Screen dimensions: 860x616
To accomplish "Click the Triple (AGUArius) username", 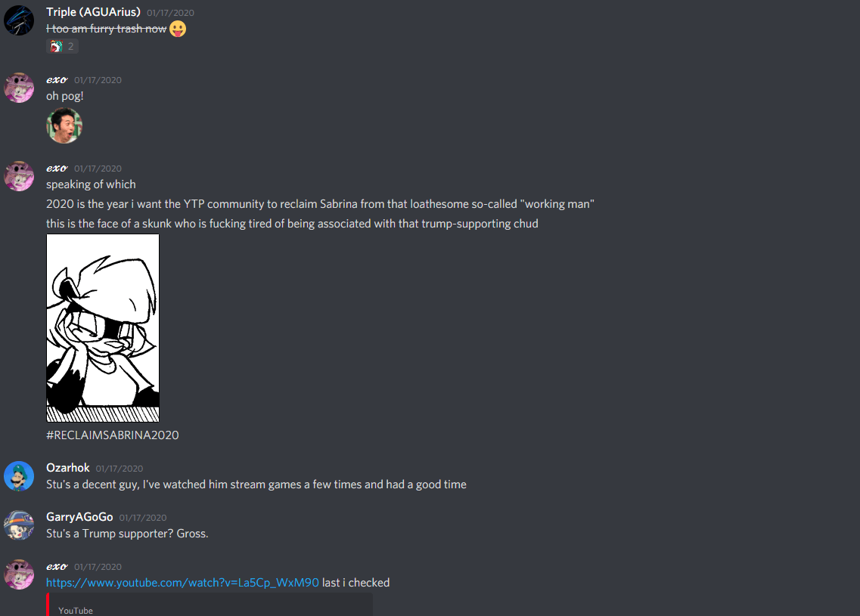I will coord(93,12).
